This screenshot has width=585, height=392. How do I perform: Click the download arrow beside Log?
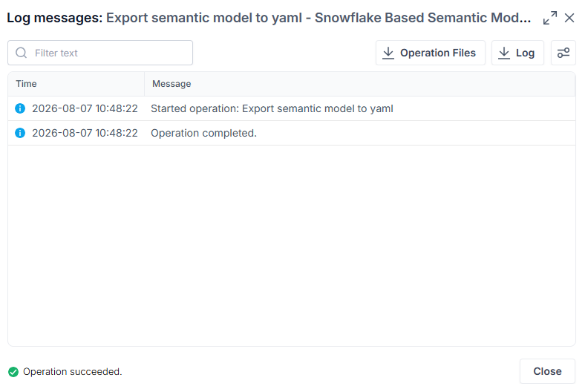pos(504,53)
